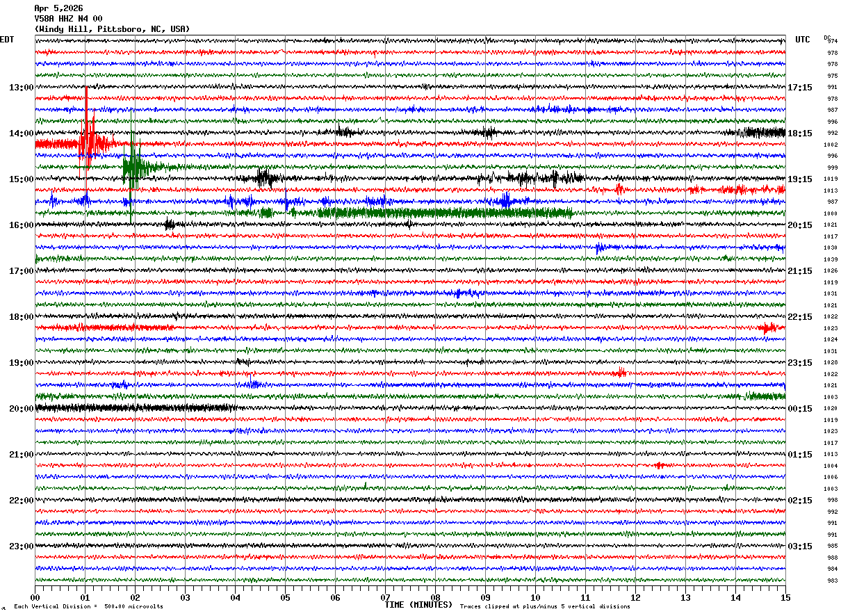Click the large green burst near minute two
This screenshot has width=841, height=616.
pos(133,166)
